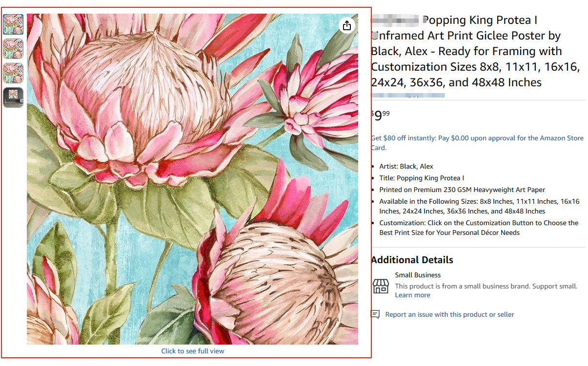Viewport: 588px width, 366px height.
Task: Click the $9.99 price
Action: (381, 116)
